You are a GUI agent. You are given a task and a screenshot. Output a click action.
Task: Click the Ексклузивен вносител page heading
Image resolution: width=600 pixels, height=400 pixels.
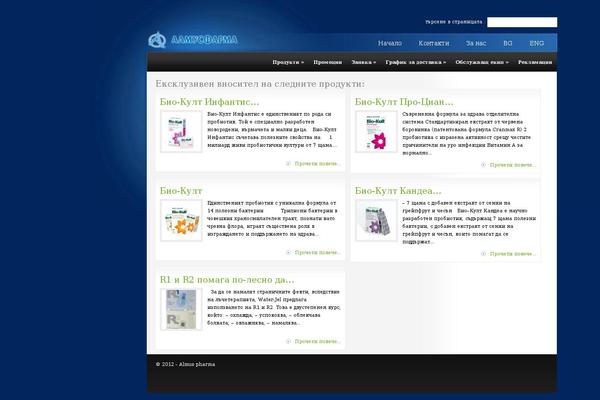click(260, 84)
